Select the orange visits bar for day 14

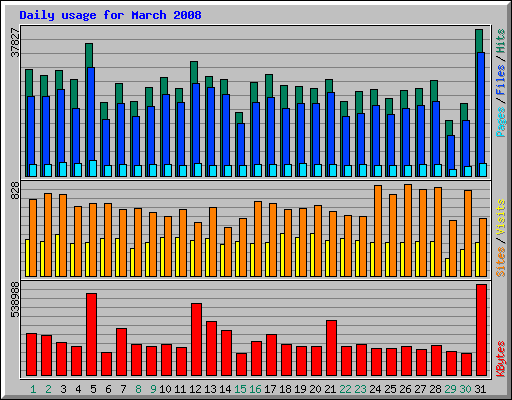tap(228, 252)
